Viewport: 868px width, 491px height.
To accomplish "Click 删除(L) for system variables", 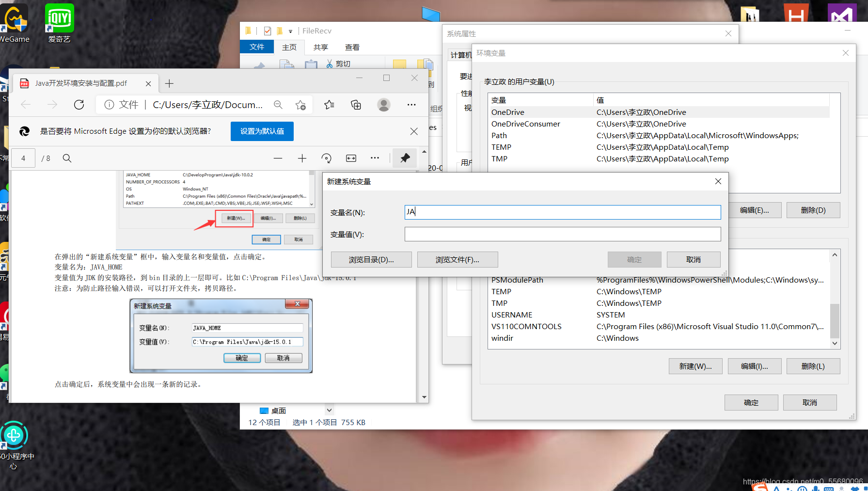I will coord(813,366).
